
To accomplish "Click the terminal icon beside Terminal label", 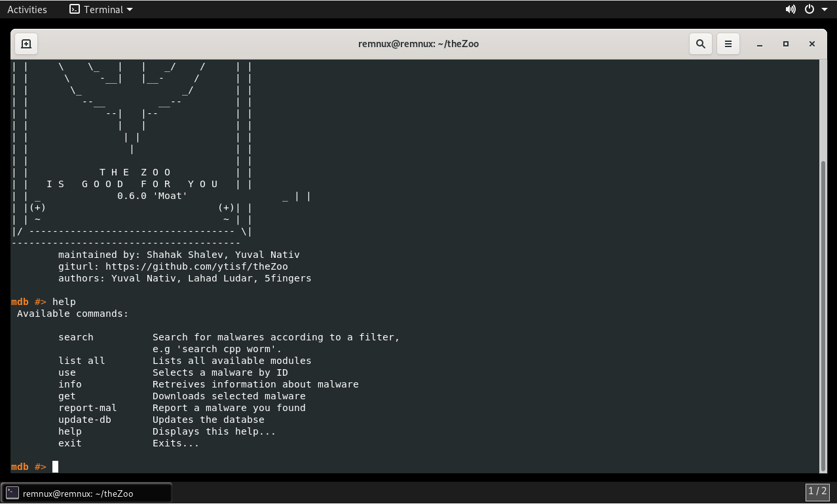I will [x=75, y=9].
